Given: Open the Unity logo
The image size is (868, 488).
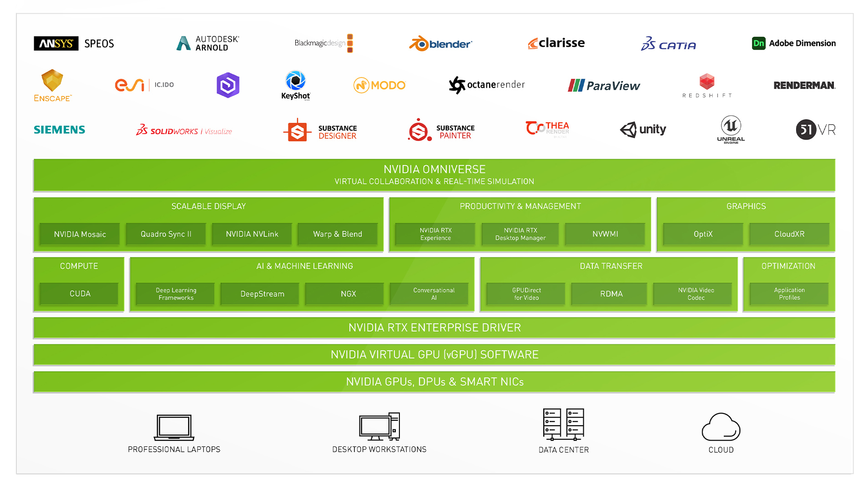Looking at the screenshot, I should pyautogui.click(x=642, y=130).
